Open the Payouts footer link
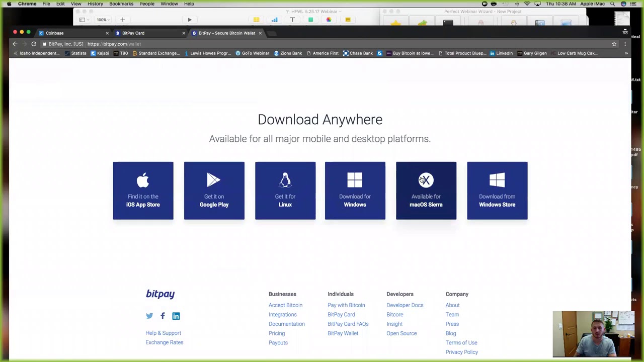644x362 pixels. point(278,343)
